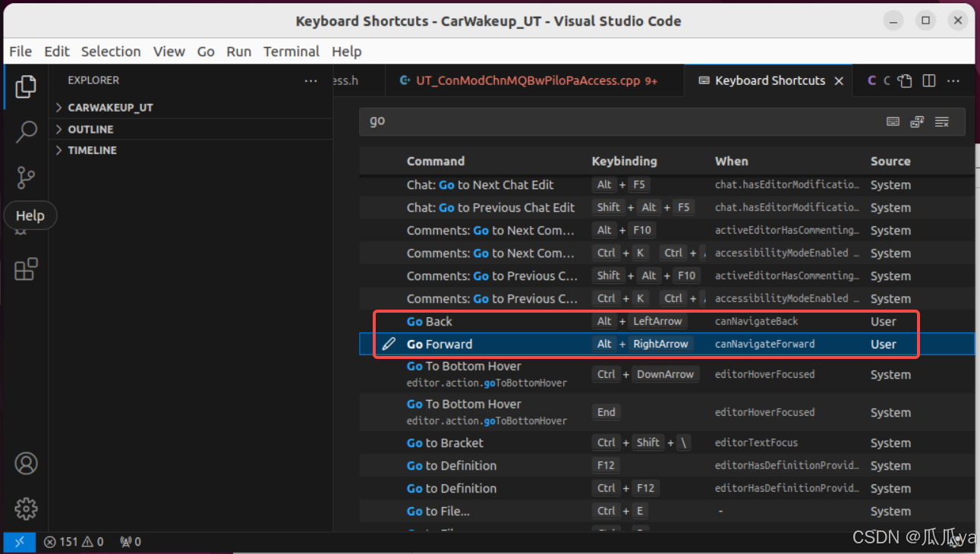The image size is (980, 554).
Task: Open the Terminal menu
Action: coord(291,52)
